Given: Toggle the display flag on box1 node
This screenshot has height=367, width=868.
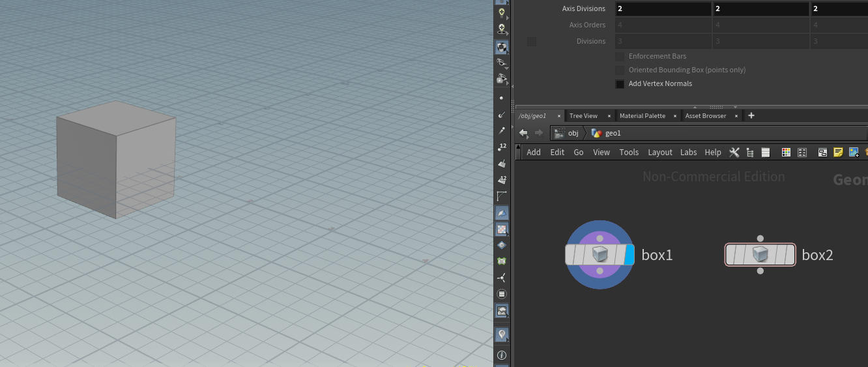Looking at the screenshot, I should (x=629, y=254).
